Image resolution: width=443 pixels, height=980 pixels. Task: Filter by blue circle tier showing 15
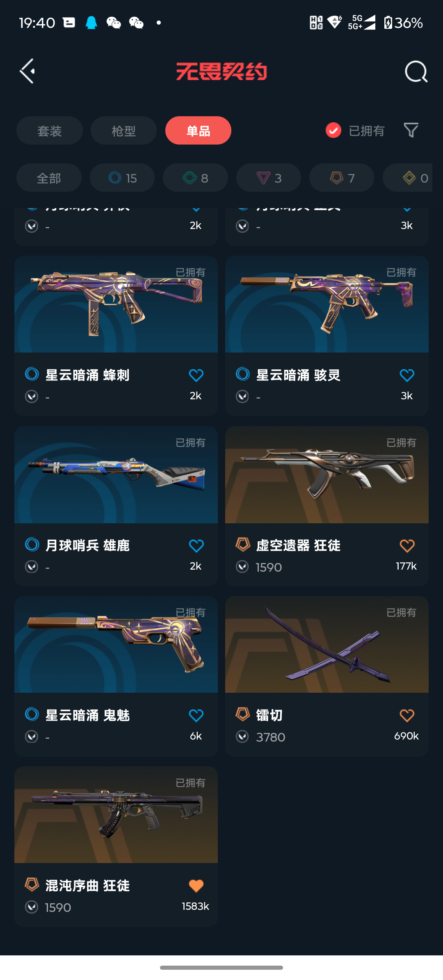[122, 178]
